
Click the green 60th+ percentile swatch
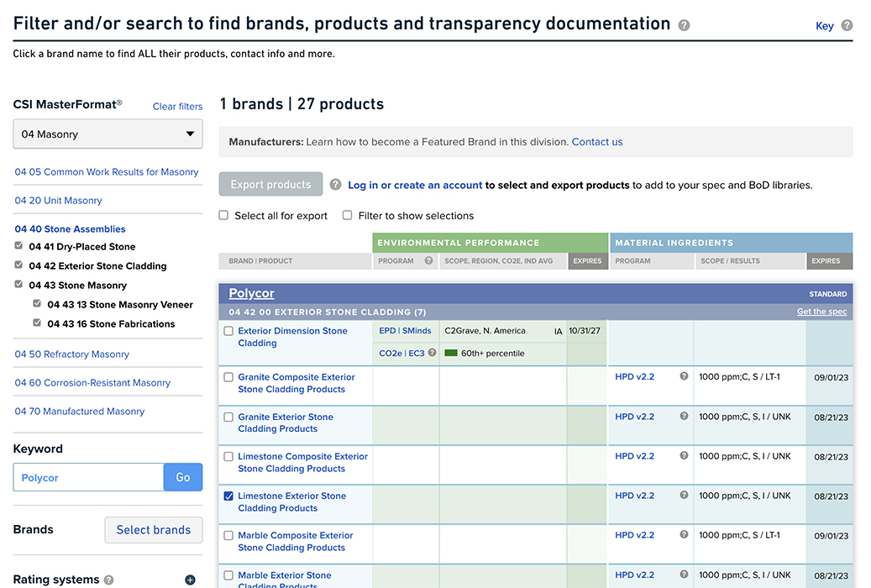tap(451, 354)
